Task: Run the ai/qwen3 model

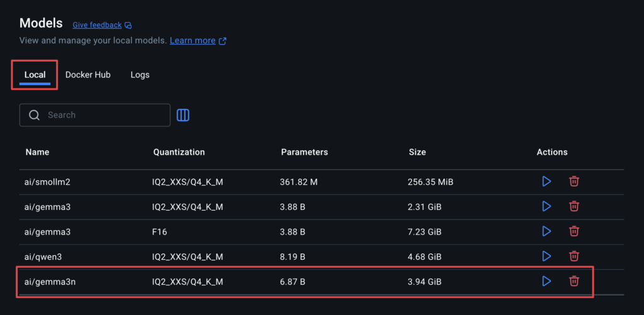Action: coord(547,257)
